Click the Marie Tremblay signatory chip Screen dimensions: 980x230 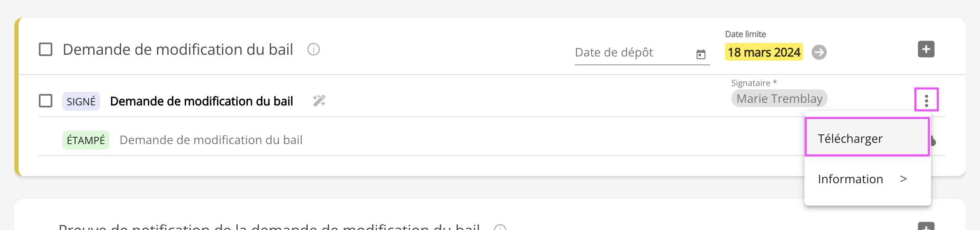click(x=779, y=99)
